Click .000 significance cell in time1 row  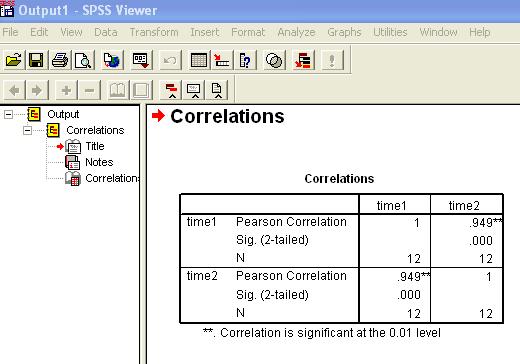(x=481, y=241)
